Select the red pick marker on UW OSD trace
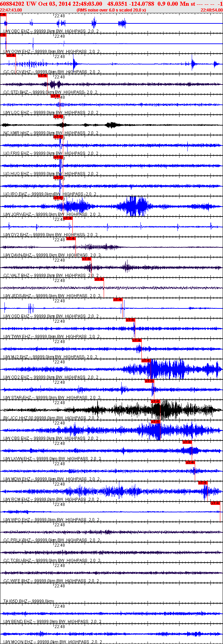This screenshot has width=223, height=644. click(118, 300)
